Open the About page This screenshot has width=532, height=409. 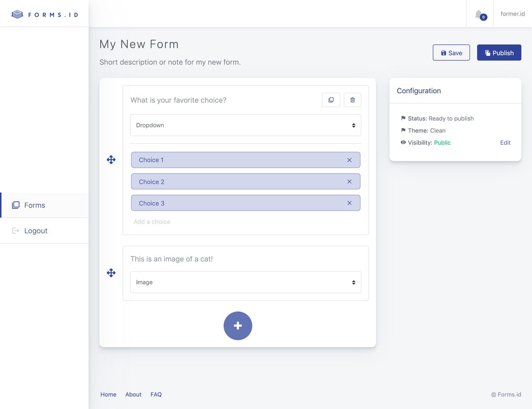133,394
